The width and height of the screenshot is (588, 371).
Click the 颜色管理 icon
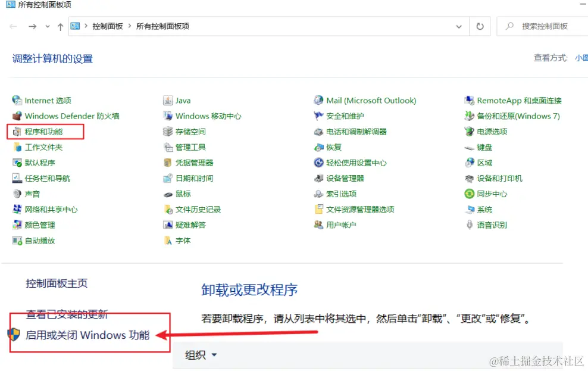point(17,225)
